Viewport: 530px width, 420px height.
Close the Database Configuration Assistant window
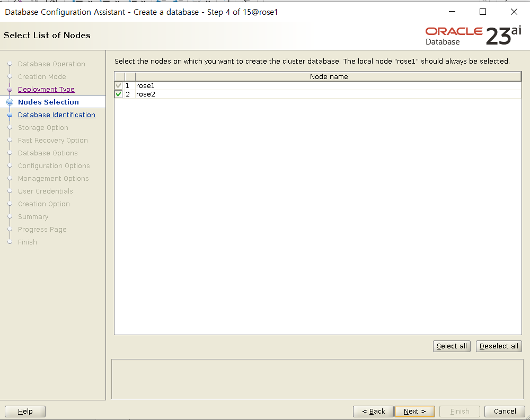(514, 12)
